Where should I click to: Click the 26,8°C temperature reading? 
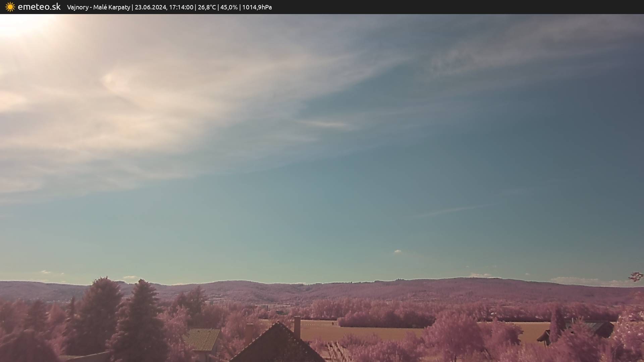click(x=207, y=7)
